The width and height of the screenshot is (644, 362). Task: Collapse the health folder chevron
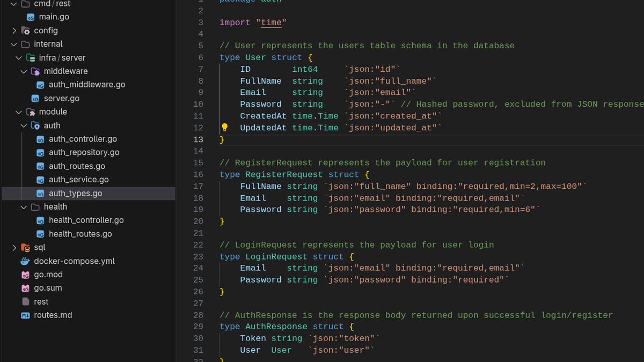click(x=24, y=207)
